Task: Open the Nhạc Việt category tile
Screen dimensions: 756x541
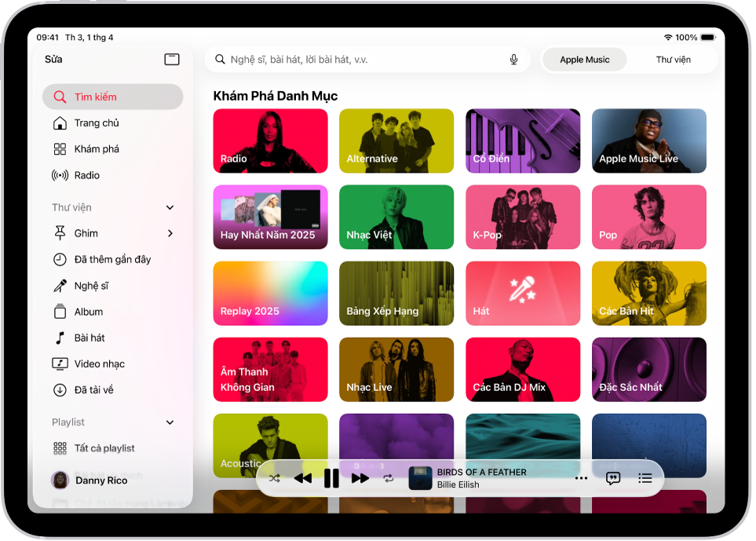Action: pos(396,217)
